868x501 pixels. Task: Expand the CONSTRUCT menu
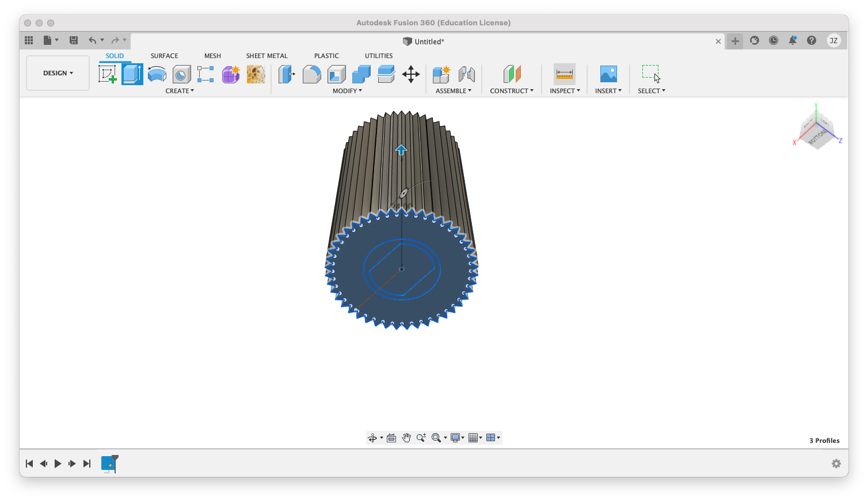point(512,91)
